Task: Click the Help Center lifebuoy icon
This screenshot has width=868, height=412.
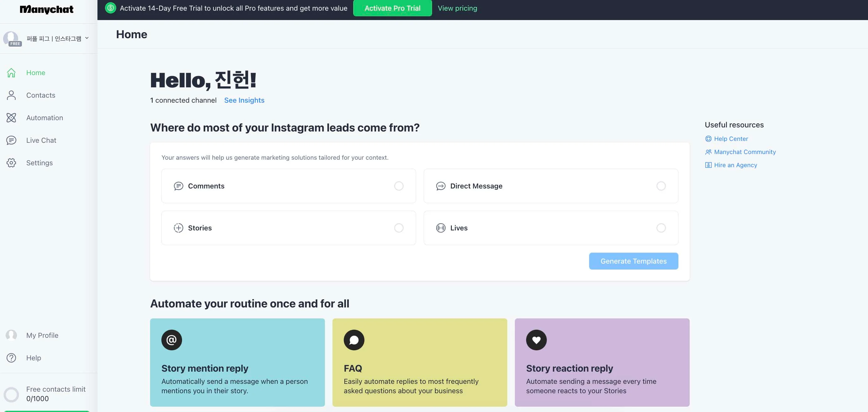Action: pos(708,139)
